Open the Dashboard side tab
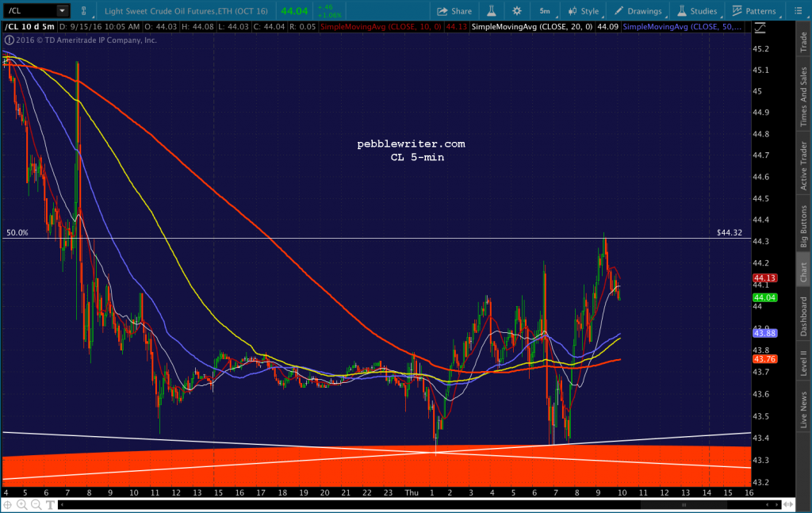This screenshot has height=513, width=812. [x=803, y=316]
